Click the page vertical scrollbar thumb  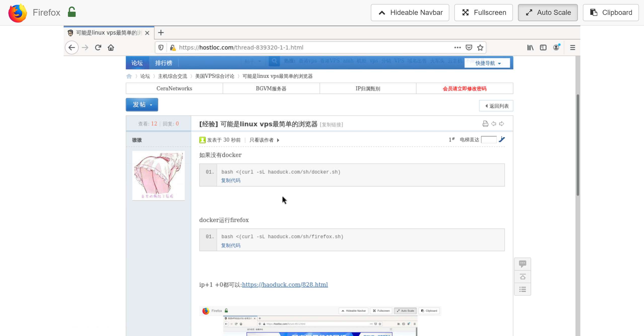point(578,145)
